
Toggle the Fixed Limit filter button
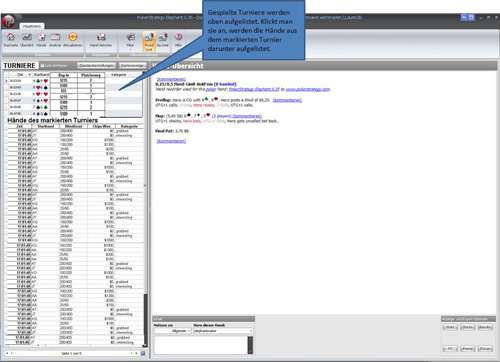tap(149, 41)
